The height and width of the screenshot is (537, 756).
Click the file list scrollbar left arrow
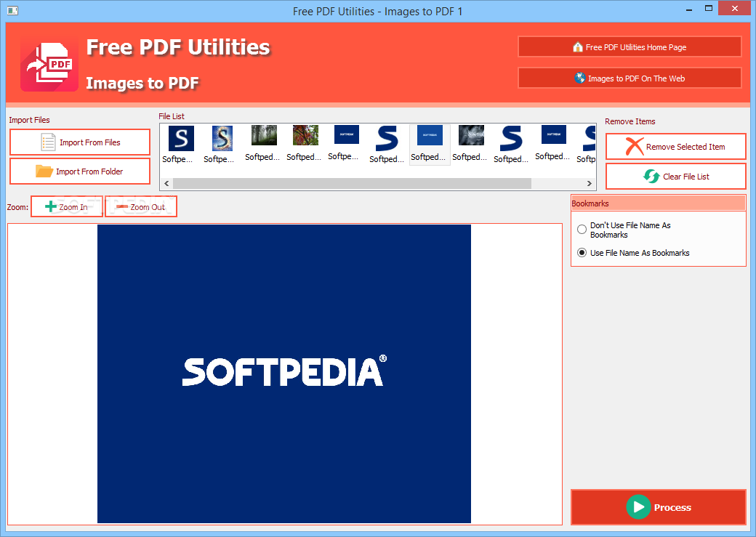[166, 184]
